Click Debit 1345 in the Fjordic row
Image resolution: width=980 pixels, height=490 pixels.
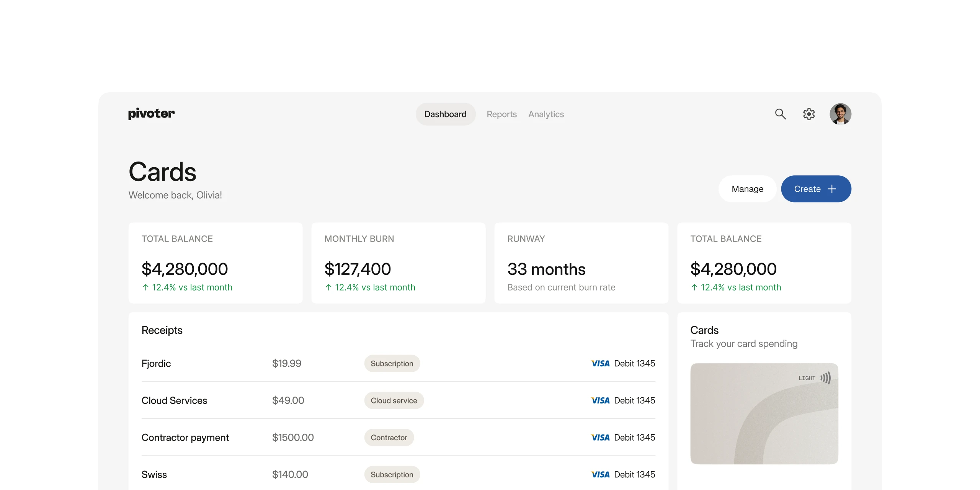[x=635, y=364]
